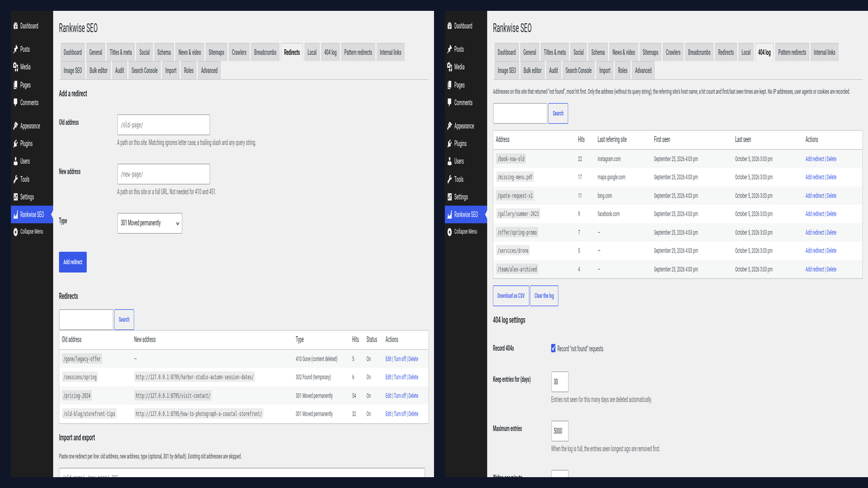Open the Bulk editor tab in the left window
Image resolution: width=868 pixels, height=488 pixels.
(99, 70)
